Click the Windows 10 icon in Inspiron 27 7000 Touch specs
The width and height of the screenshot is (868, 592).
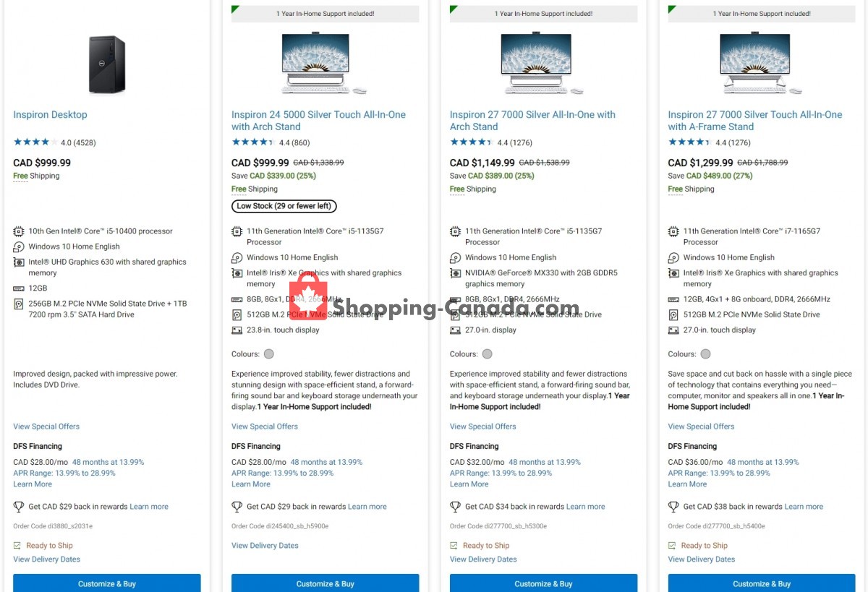point(673,258)
